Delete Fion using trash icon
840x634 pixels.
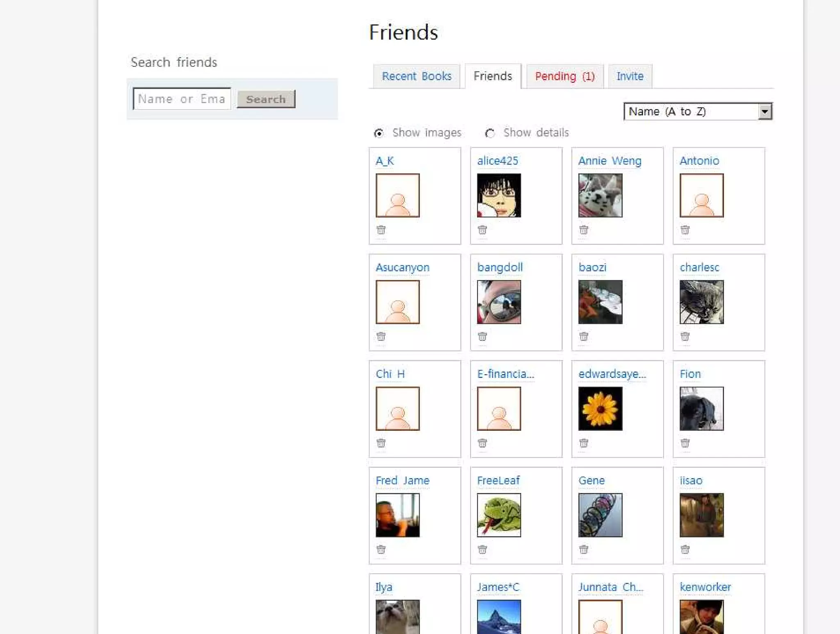(x=685, y=443)
